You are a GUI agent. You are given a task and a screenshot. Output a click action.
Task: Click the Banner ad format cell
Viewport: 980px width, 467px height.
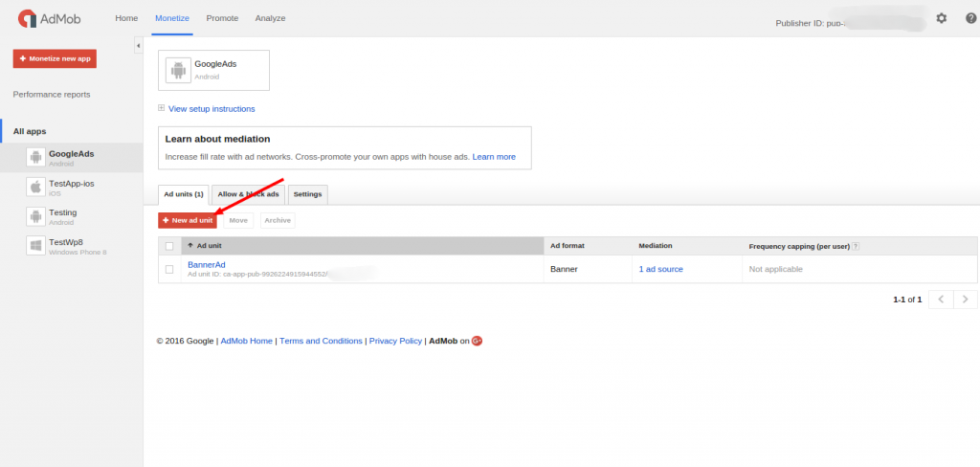564,269
